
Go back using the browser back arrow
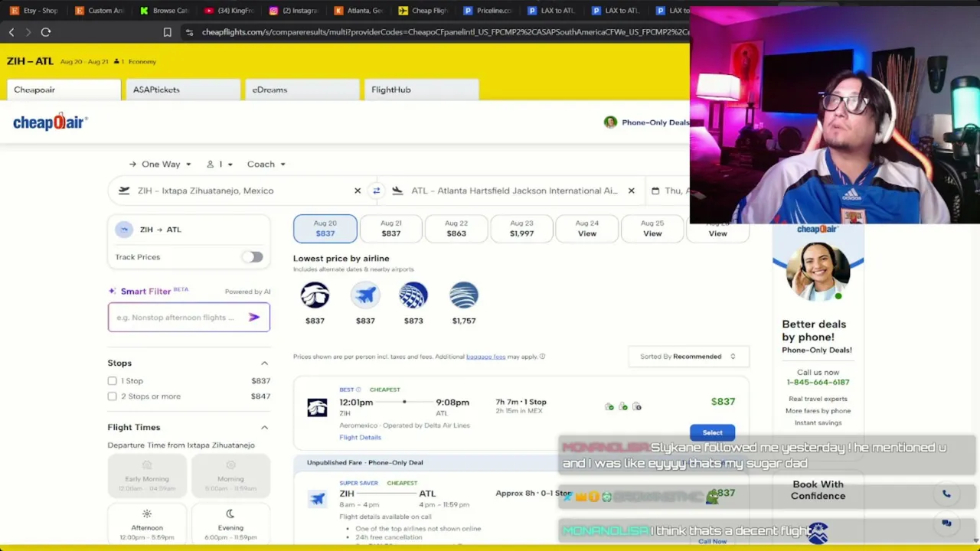coord(11,32)
